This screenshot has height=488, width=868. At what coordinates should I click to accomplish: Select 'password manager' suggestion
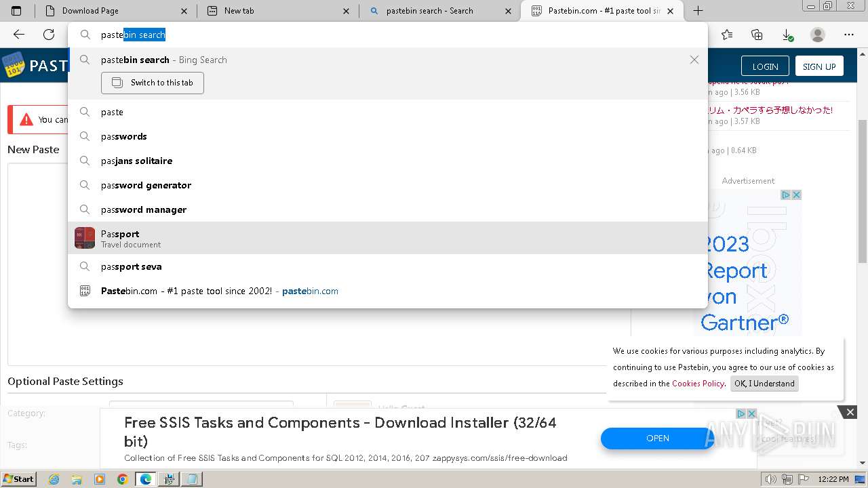387,209
